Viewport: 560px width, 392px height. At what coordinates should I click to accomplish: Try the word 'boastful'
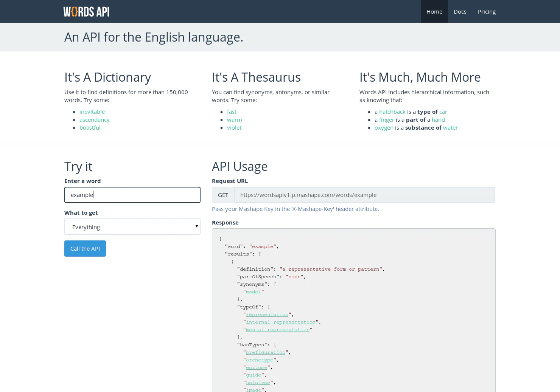coord(90,128)
